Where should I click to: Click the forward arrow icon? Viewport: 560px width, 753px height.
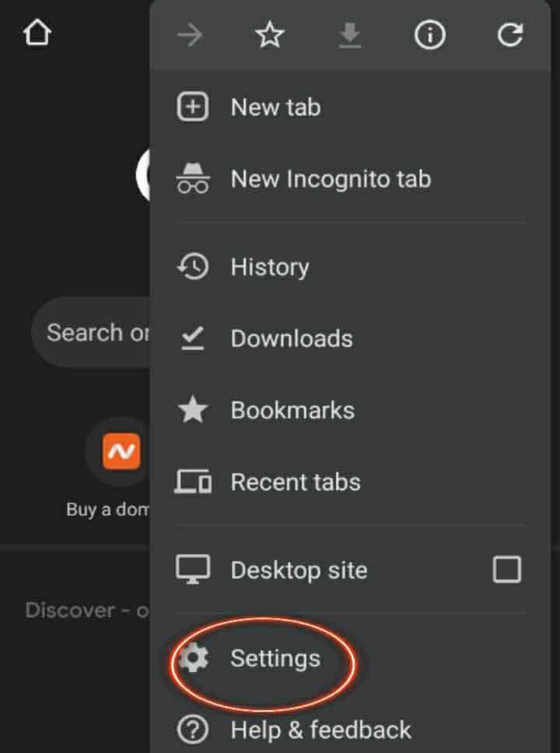coord(190,35)
